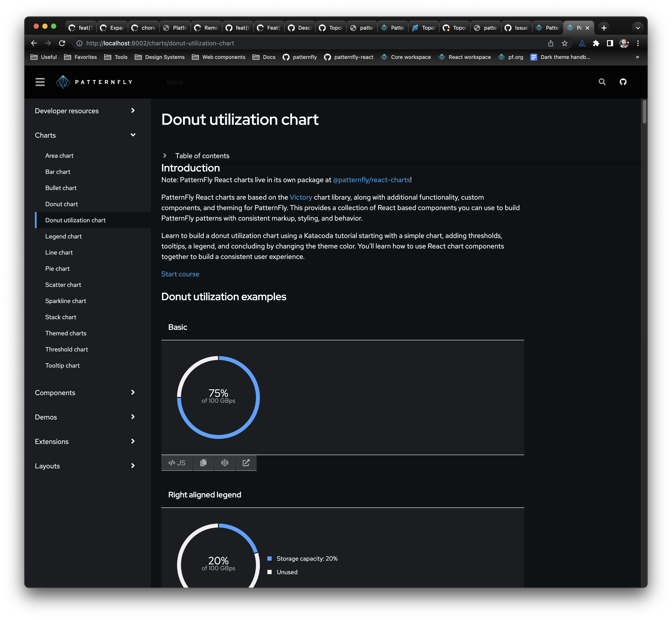The image size is (672, 620).
Task: Switch to the Issue browser tab
Action: pos(516,28)
